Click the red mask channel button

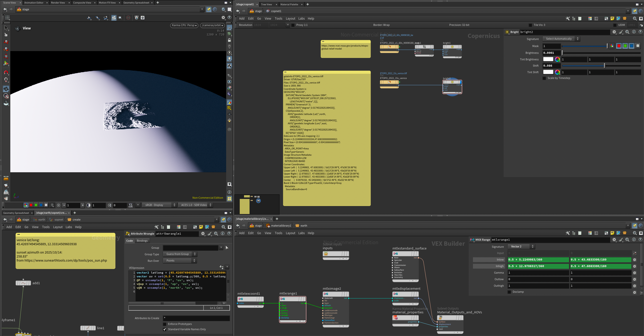pos(619,46)
